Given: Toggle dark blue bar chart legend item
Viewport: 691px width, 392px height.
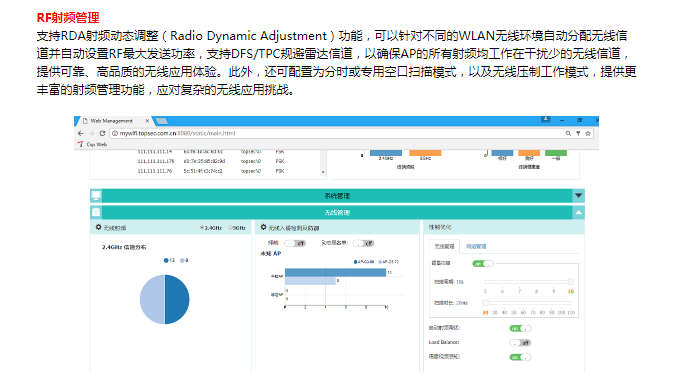Looking at the screenshot, I should (x=364, y=262).
